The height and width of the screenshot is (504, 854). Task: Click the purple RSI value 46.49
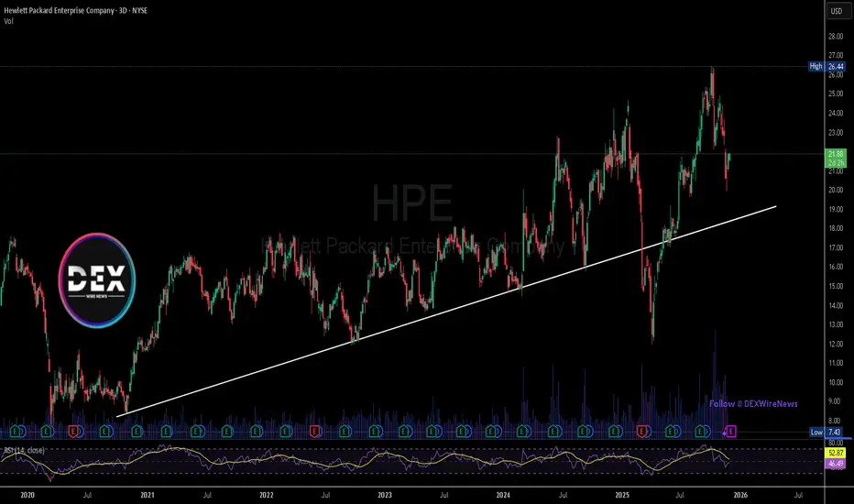point(836,464)
